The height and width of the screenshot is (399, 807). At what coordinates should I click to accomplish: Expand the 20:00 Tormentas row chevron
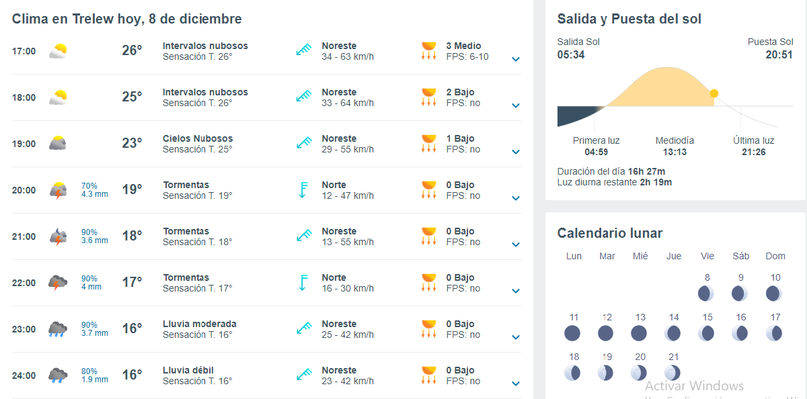coord(516,198)
